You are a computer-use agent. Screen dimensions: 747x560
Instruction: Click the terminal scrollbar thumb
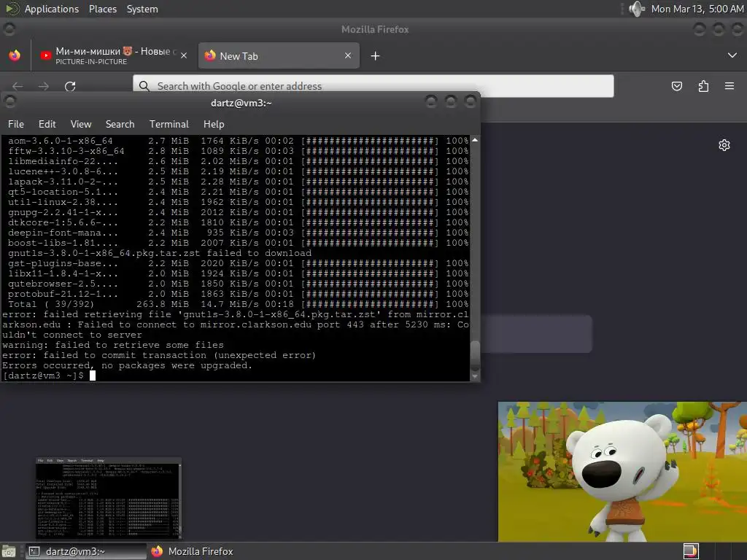tap(474, 355)
